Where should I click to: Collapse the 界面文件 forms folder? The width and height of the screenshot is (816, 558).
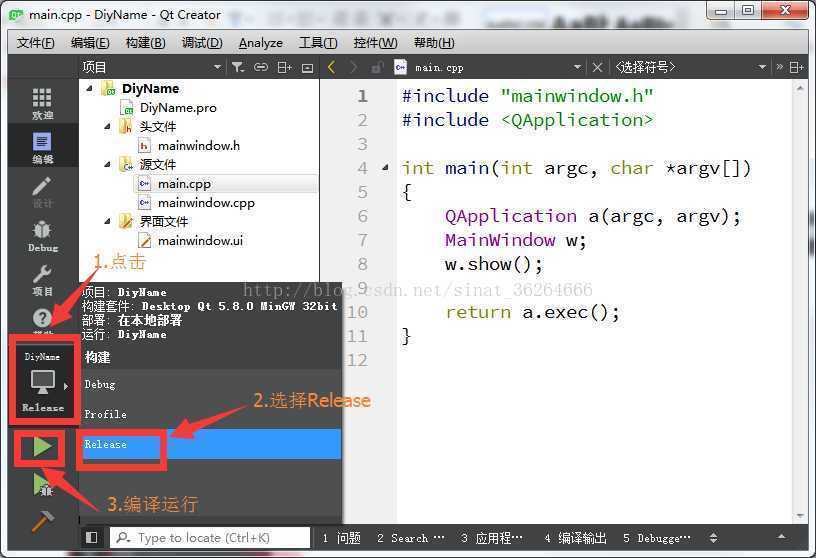pyautogui.click(x=107, y=221)
